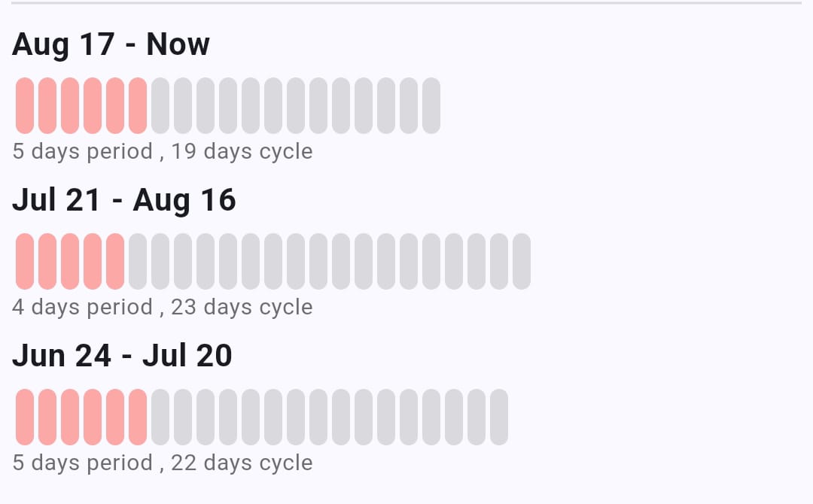Tap first pink period bar in Aug 17 cycle
This screenshot has height=504, width=813.
pos(25,105)
